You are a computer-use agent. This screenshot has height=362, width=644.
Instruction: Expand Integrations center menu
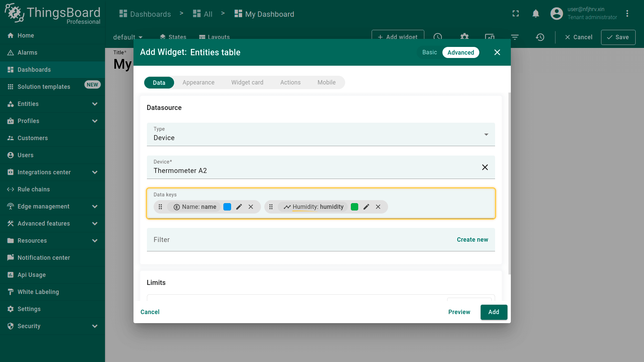click(x=95, y=172)
